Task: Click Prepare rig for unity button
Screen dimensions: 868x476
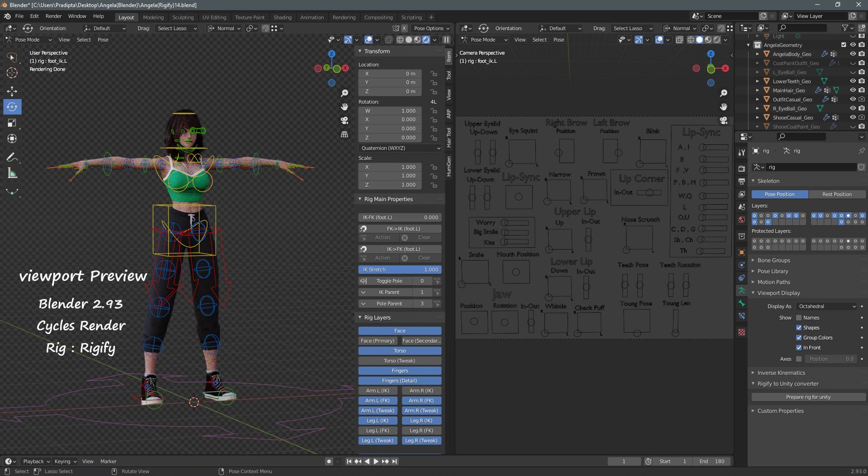Action: (x=808, y=397)
